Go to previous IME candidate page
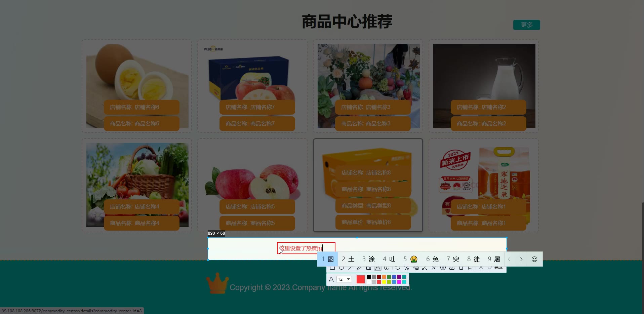 click(x=509, y=259)
